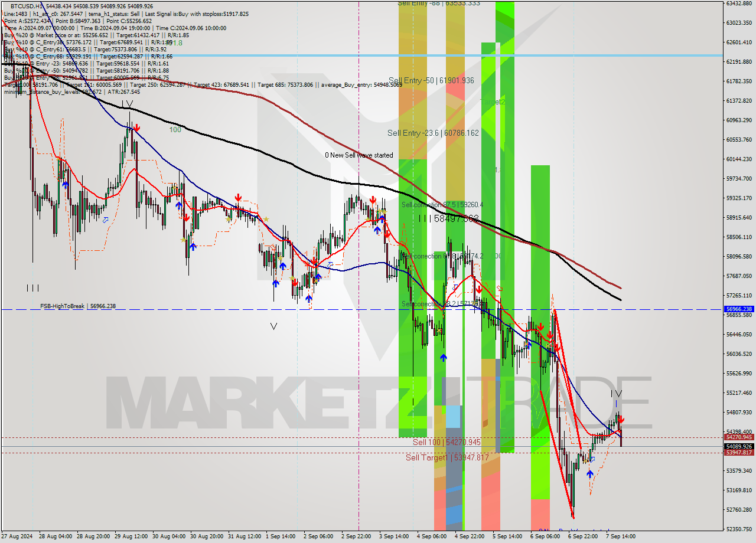Click '1 Sep 14:00' on time axis

point(281,537)
